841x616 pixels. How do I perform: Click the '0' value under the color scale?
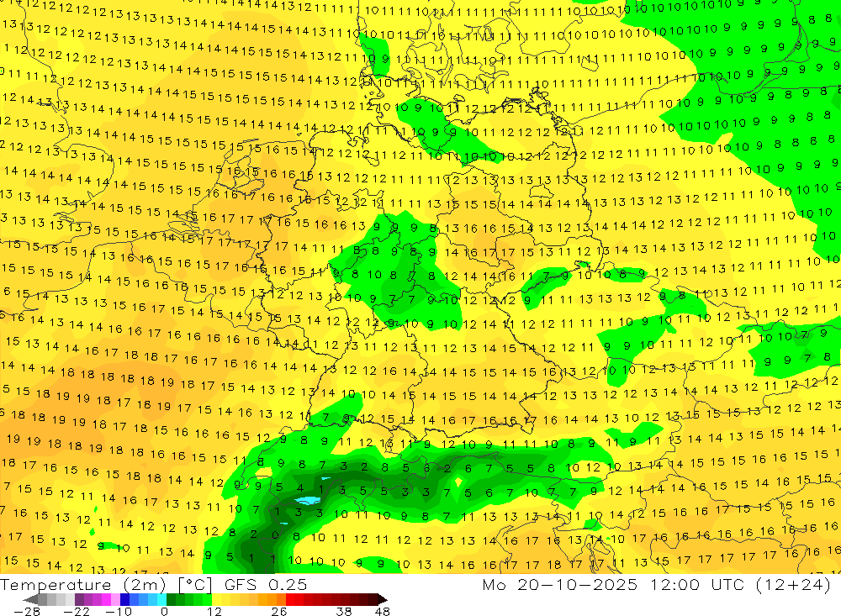tap(164, 611)
